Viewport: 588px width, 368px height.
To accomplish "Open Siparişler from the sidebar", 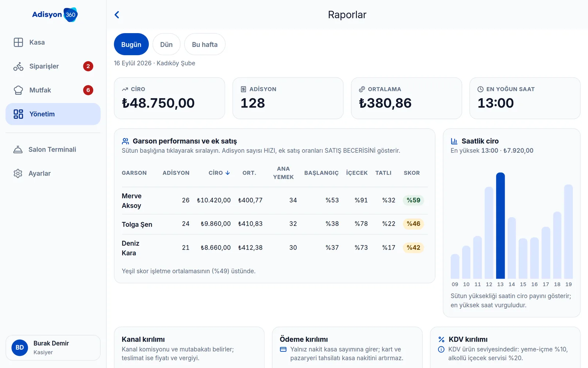I will [x=53, y=66].
